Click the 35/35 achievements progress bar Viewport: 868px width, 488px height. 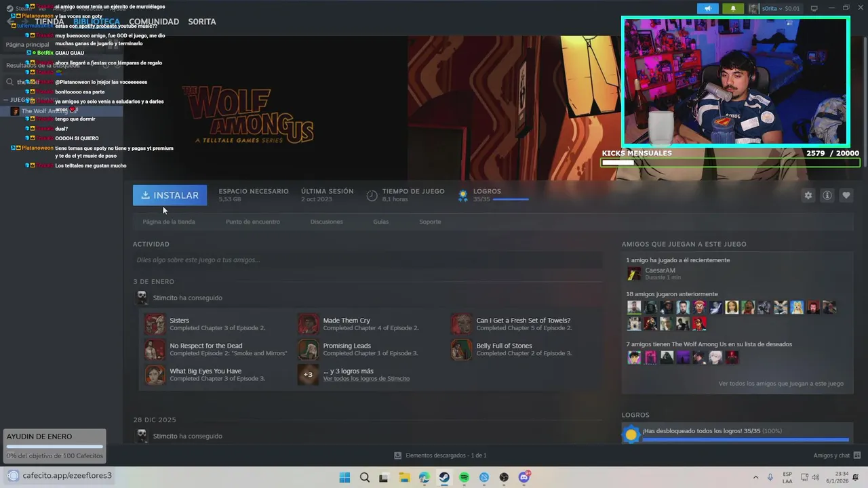coord(511,199)
